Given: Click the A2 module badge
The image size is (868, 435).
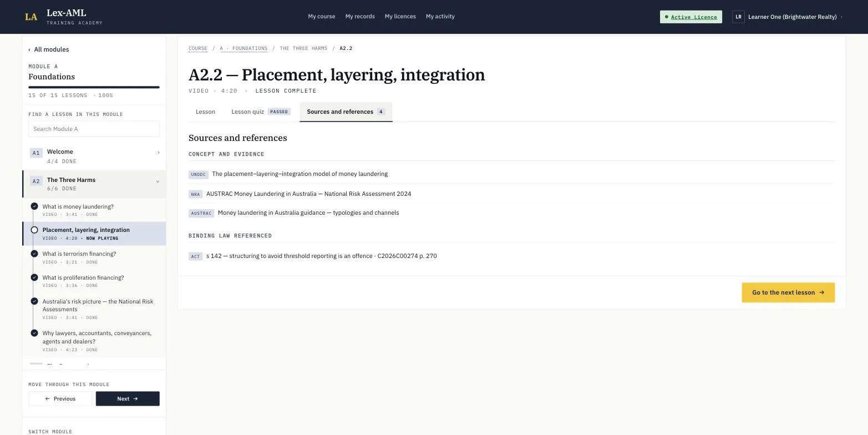Looking at the screenshot, I should (x=36, y=181).
